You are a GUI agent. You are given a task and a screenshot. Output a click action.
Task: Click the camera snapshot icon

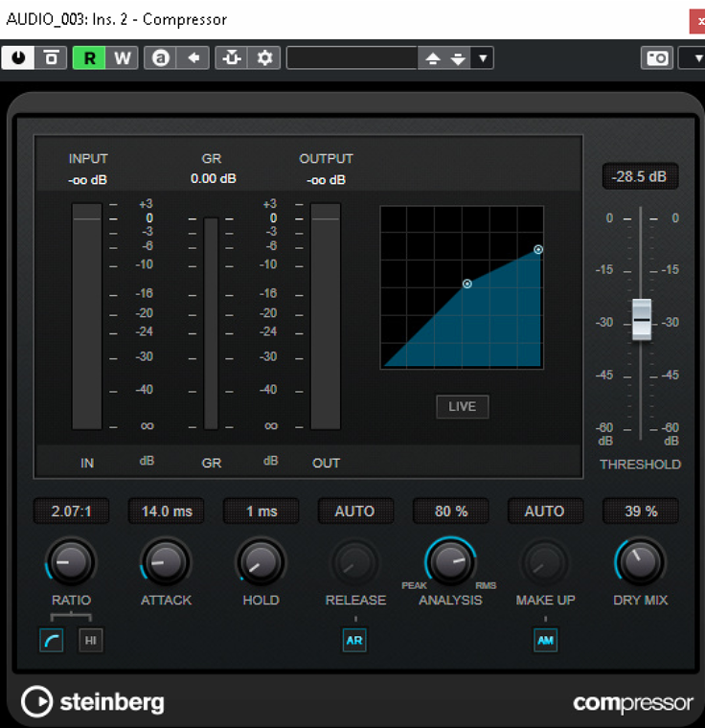tap(657, 58)
